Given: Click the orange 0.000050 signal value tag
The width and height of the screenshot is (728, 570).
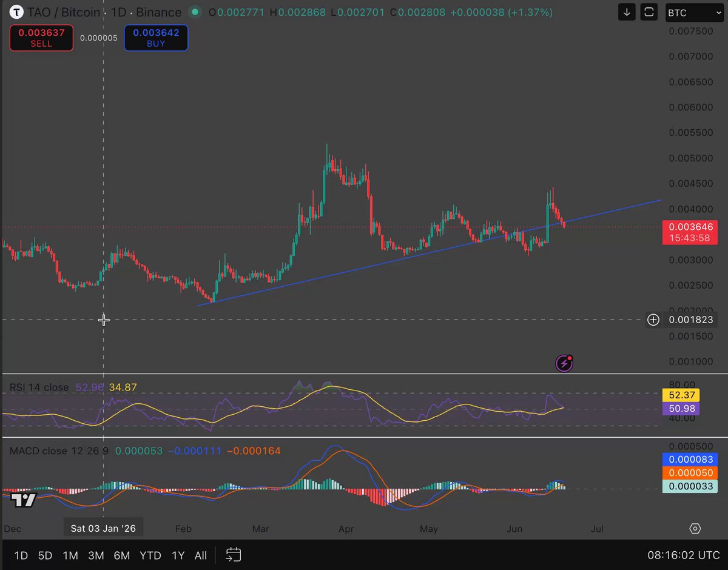Looking at the screenshot, I should [x=692, y=472].
